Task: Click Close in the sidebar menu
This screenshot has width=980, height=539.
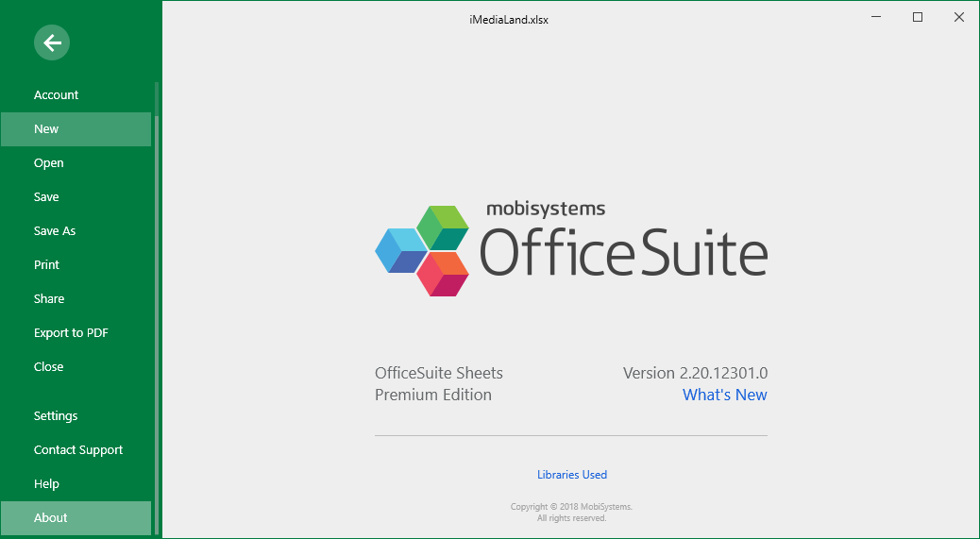Action: tap(76, 366)
